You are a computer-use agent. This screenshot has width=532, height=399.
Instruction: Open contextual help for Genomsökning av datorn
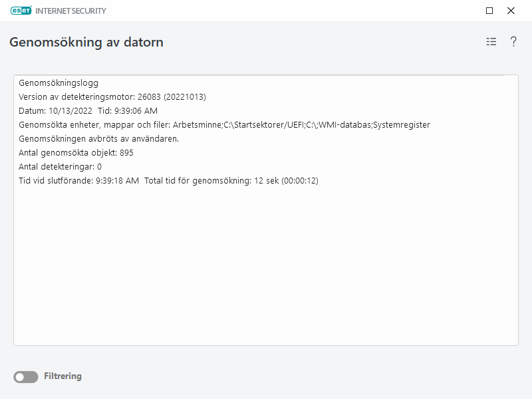[513, 41]
